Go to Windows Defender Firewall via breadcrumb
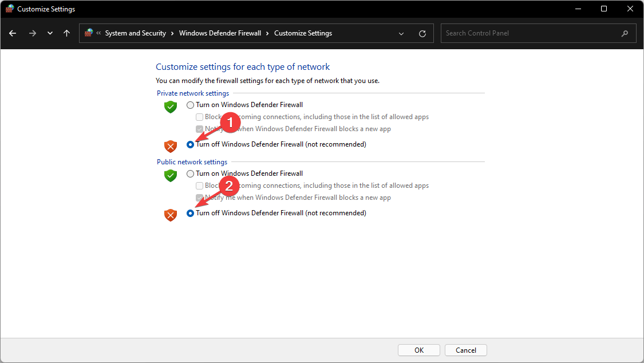 coord(220,33)
